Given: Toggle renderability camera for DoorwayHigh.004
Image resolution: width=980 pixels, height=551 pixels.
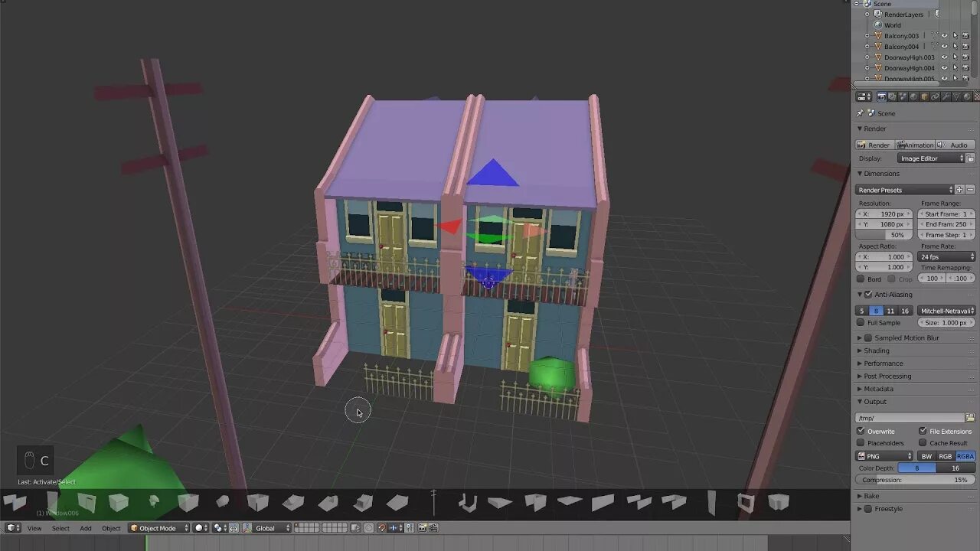Looking at the screenshot, I should (965, 68).
